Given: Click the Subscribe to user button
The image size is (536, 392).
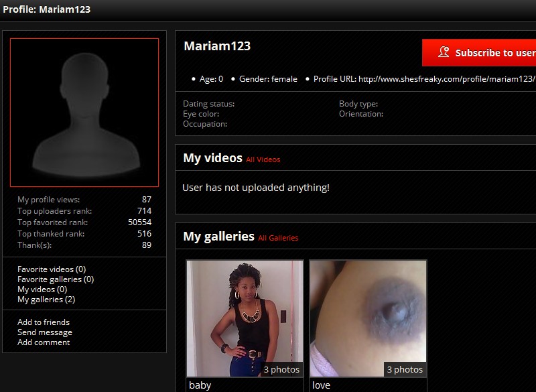Looking at the screenshot, I should pyautogui.click(x=479, y=53).
